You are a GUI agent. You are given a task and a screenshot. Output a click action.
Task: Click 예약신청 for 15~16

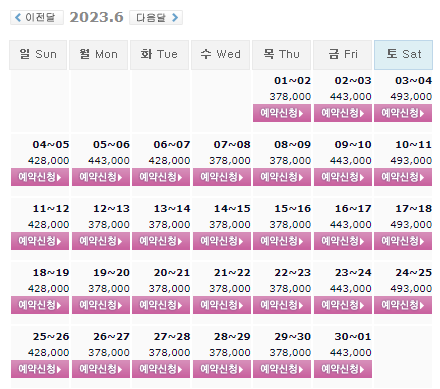pos(282,241)
